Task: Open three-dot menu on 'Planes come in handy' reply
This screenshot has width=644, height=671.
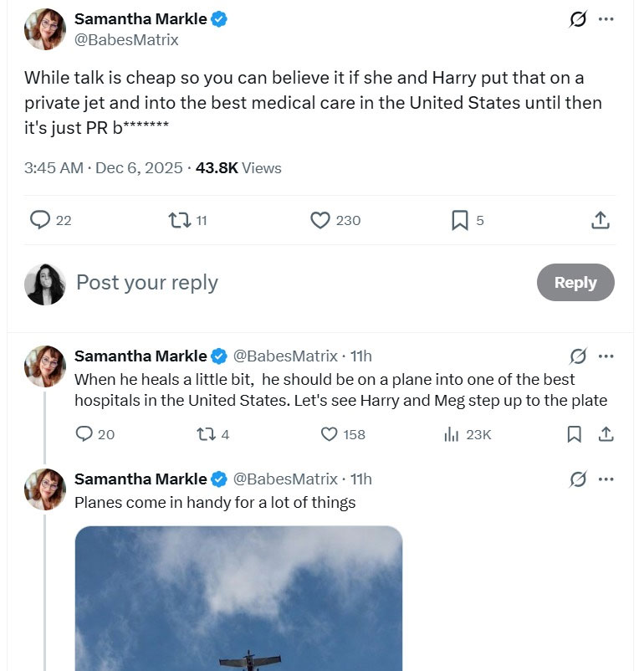Action: click(x=606, y=479)
